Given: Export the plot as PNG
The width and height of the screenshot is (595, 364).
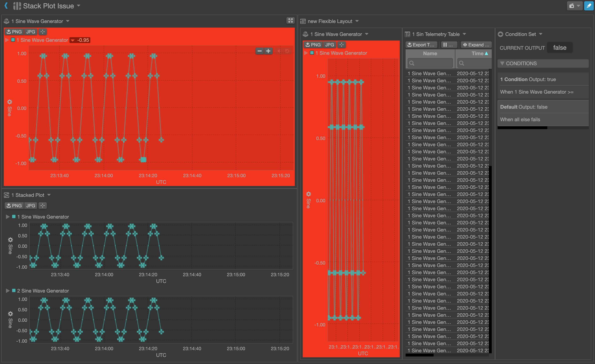Looking at the screenshot, I should coord(14,32).
